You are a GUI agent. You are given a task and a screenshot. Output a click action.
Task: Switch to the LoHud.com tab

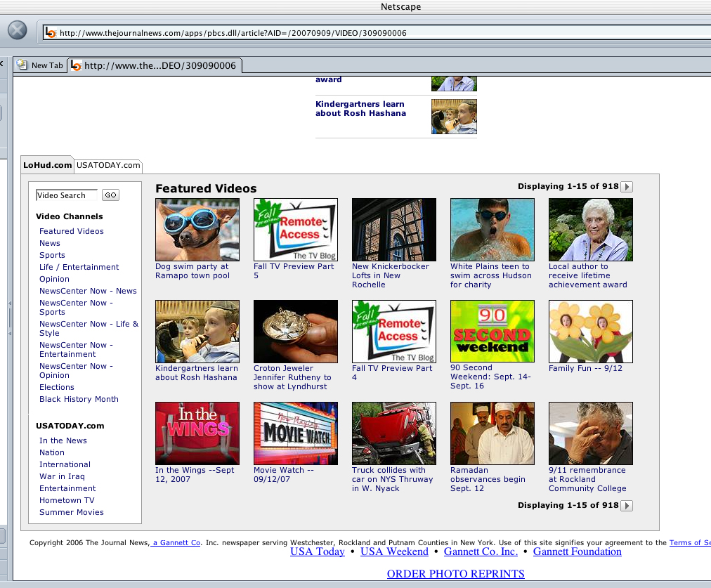pyautogui.click(x=47, y=165)
